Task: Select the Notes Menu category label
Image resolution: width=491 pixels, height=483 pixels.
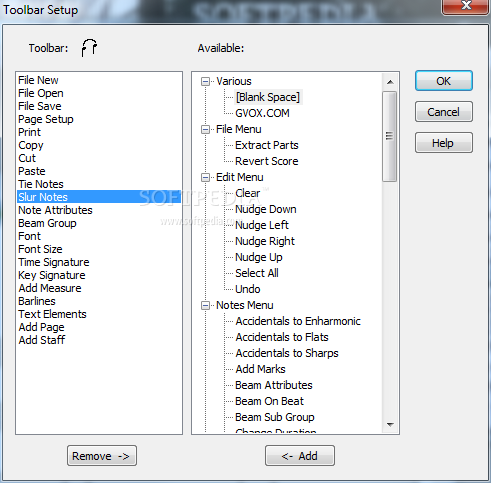Action: click(x=245, y=305)
